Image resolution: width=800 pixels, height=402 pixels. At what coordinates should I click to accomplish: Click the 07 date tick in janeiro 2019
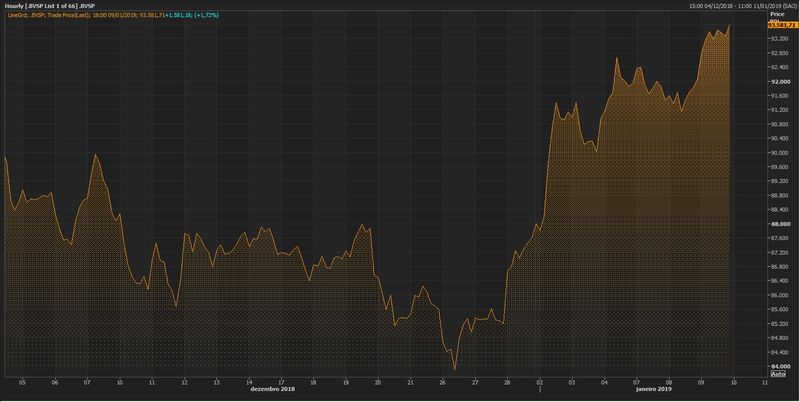[636, 381]
